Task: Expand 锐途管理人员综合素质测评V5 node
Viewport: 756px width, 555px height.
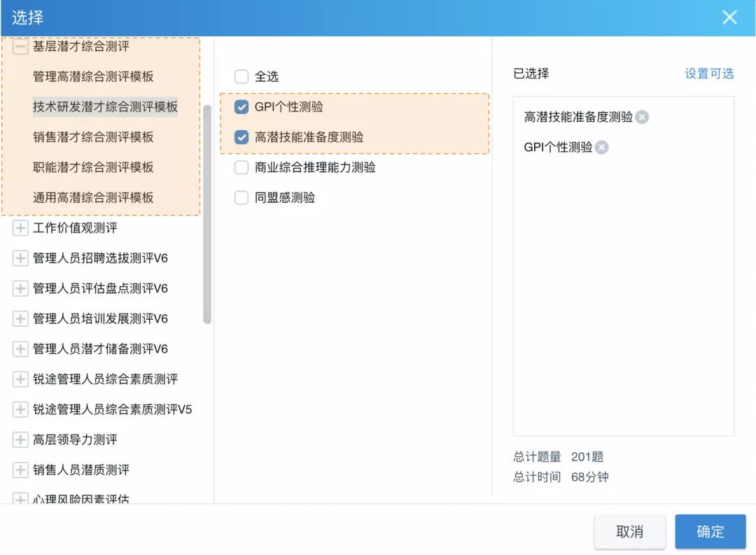Action: [20, 409]
